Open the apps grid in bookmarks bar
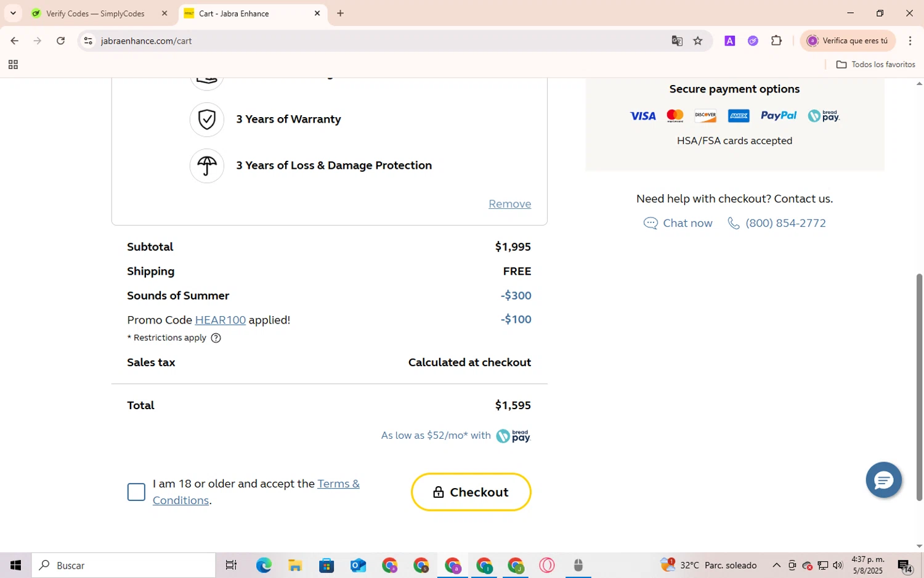This screenshot has height=578, width=924. click(x=13, y=65)
